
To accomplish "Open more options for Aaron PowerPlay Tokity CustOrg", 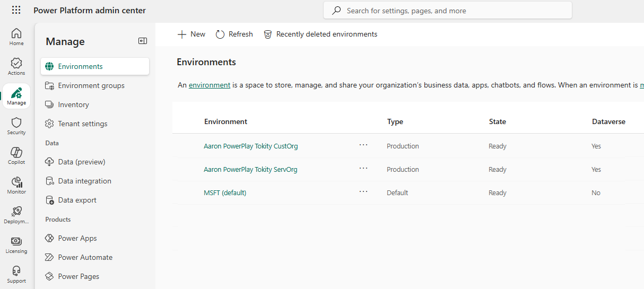I will 363,145.
